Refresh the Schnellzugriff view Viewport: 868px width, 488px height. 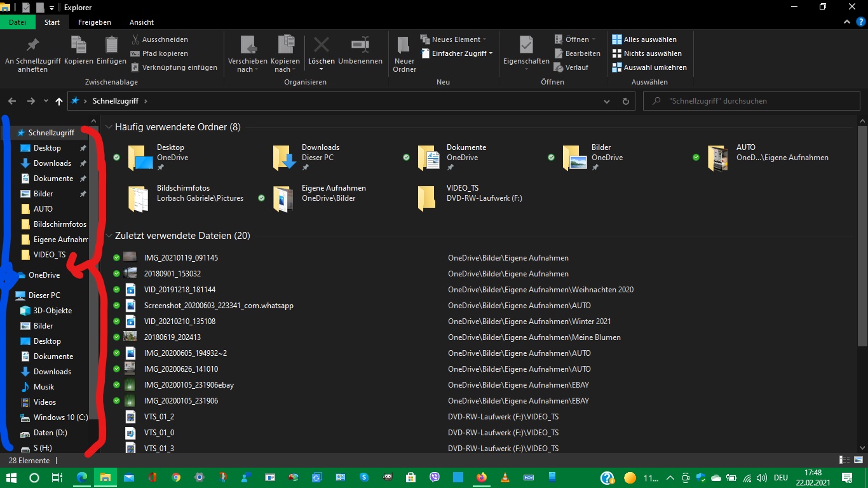click(x=626, y=101)
